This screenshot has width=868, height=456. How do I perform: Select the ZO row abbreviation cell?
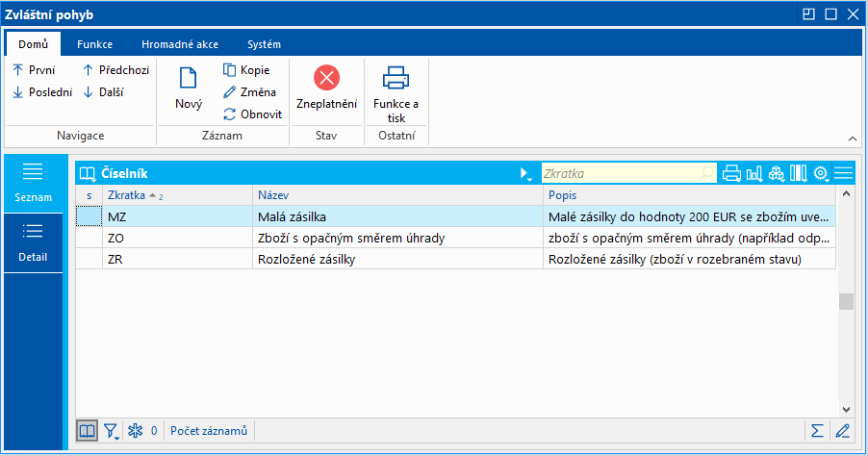178,238
